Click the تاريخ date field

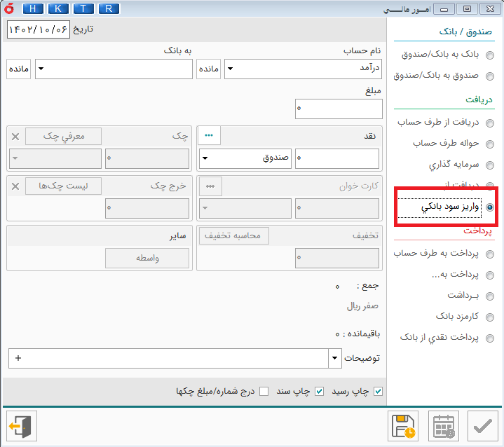point(39,29)
